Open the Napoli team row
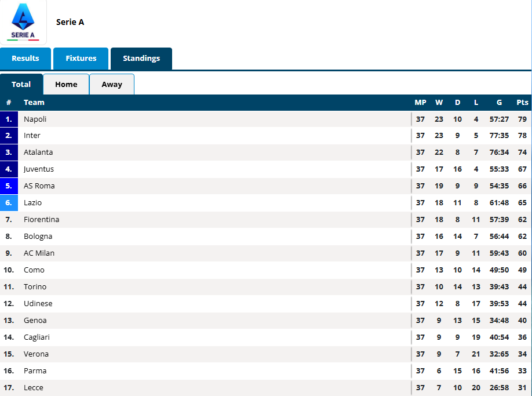Image resolution: width=532 pixels, height=396 pixels. tap(265, 119)
